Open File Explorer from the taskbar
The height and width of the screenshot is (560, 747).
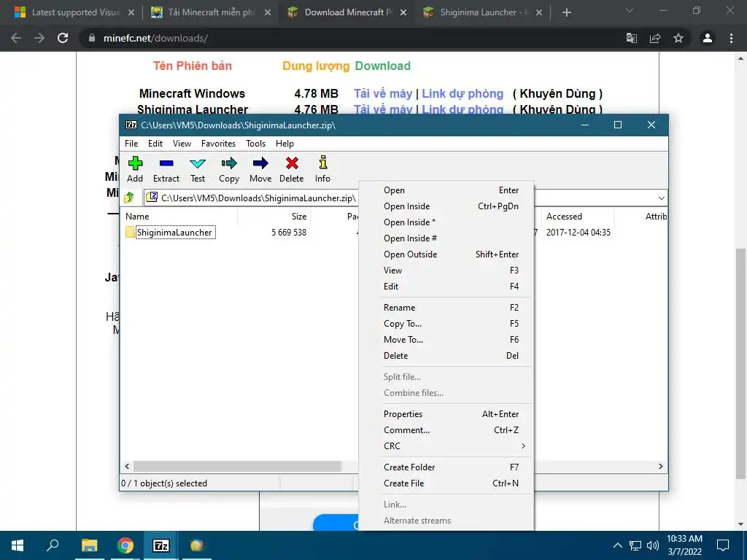coord(90,545)
